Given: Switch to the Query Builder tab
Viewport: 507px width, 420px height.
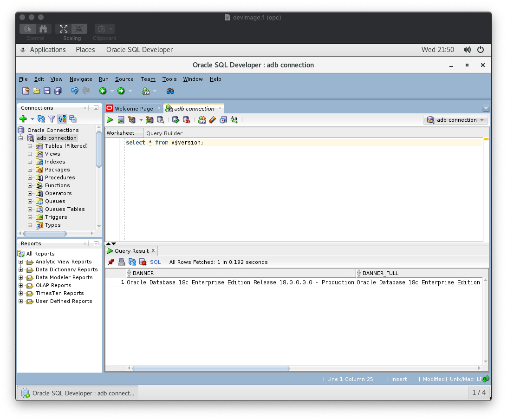Looking at the screenshot, I should (x=164, y=133).
